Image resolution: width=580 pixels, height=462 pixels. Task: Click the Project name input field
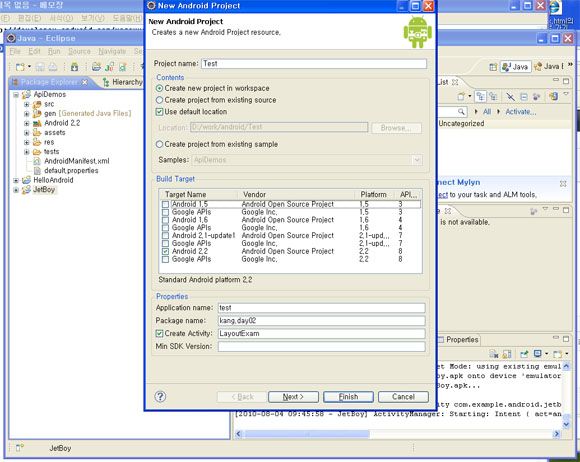click(314, 64)
